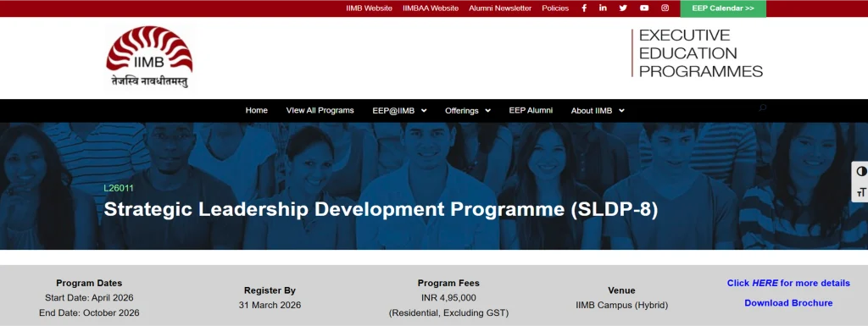Open the search icon in navigation bar

click(x=762, y=108)
